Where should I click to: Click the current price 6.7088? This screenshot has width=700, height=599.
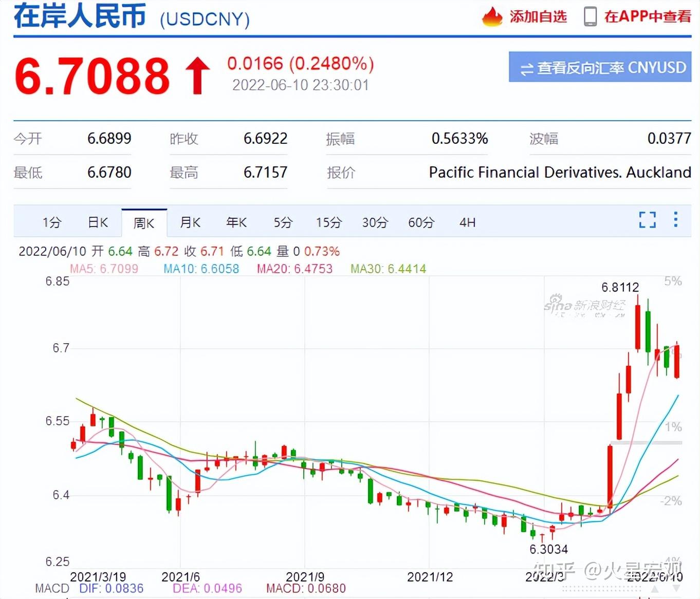pyautogui.click(x=92, y=76)
